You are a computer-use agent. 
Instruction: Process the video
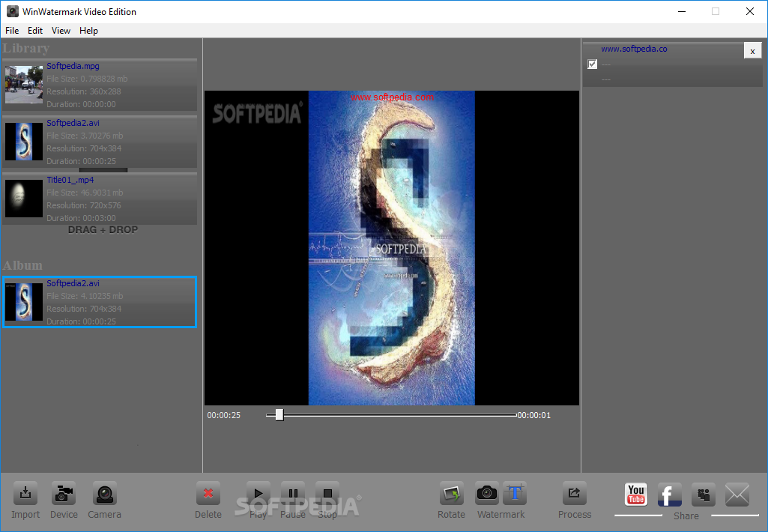tap(575, 494)
